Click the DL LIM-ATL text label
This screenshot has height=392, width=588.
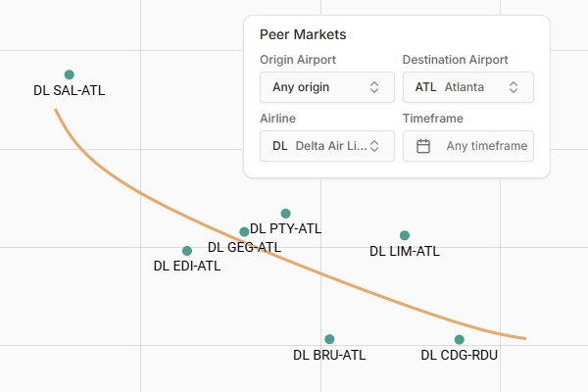click(404, 251)
